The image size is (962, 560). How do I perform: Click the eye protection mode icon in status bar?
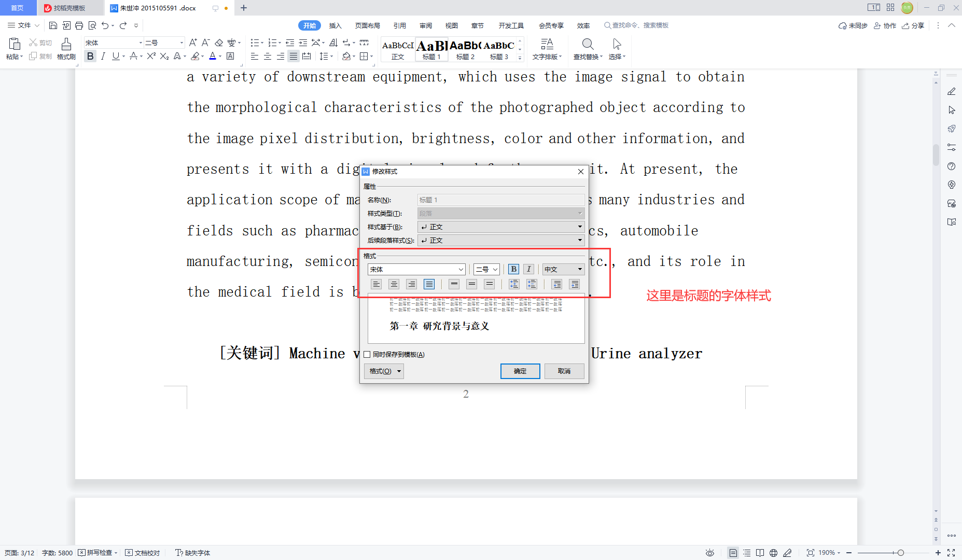pyautogui.click(x=710, y=553)
